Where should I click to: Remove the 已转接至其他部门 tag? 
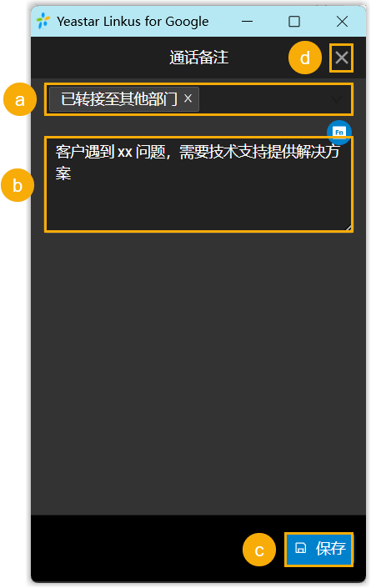[188, 98]
